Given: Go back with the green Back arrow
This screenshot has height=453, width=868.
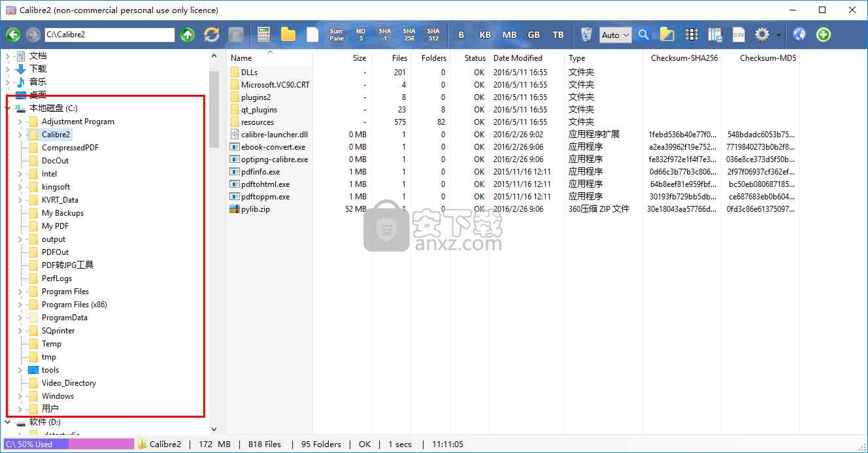Looking at the screenshot, I should pos(13,35).
